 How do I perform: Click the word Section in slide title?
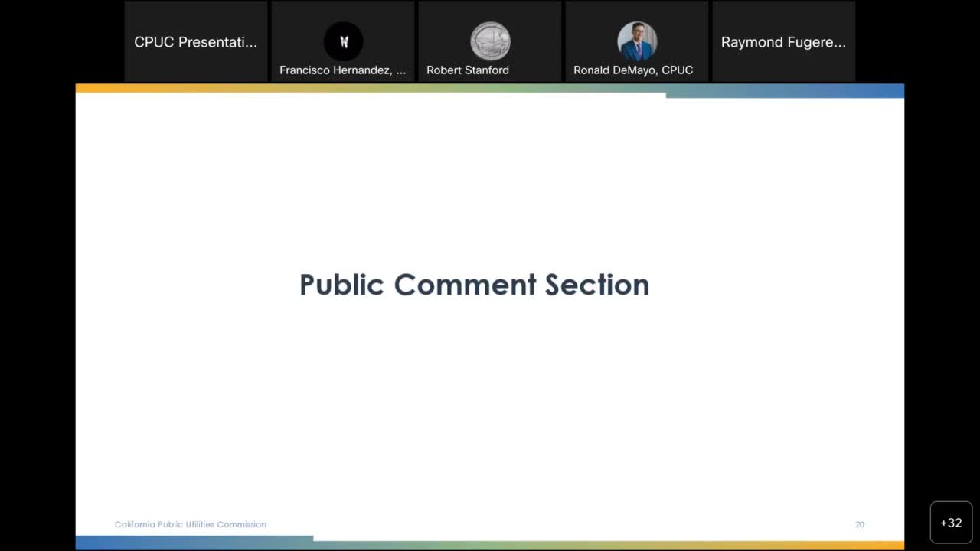(597, 285)
